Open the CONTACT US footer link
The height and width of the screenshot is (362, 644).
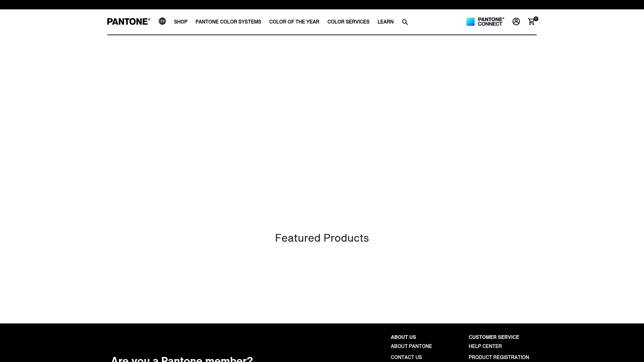406,357
